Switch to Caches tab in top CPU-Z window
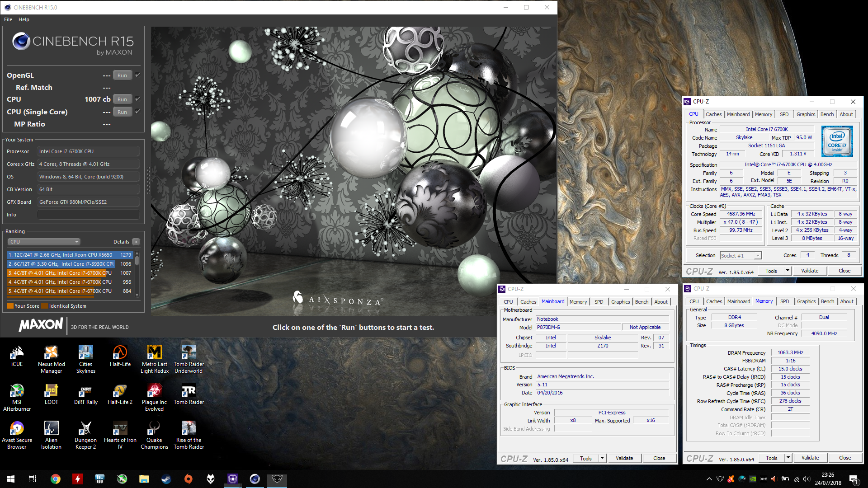 713,114
